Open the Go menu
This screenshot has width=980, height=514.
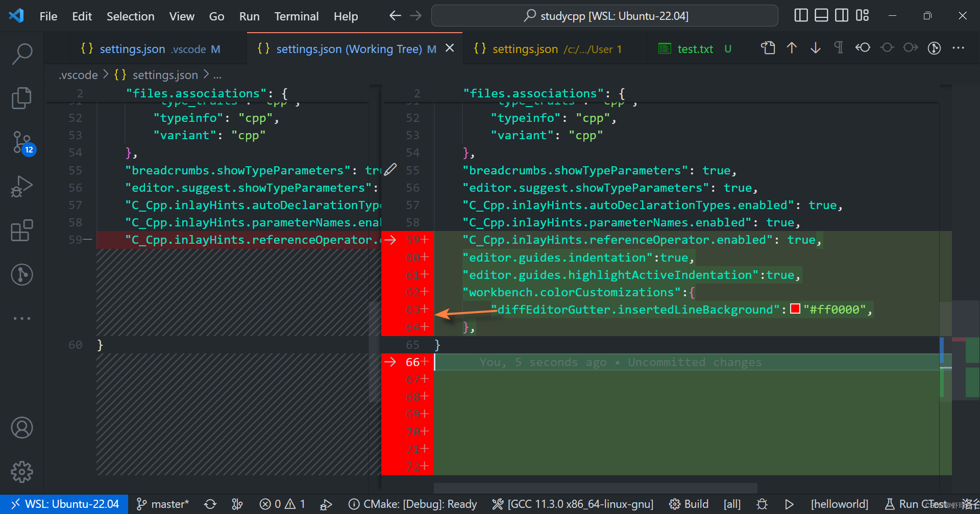click(216, 16)
